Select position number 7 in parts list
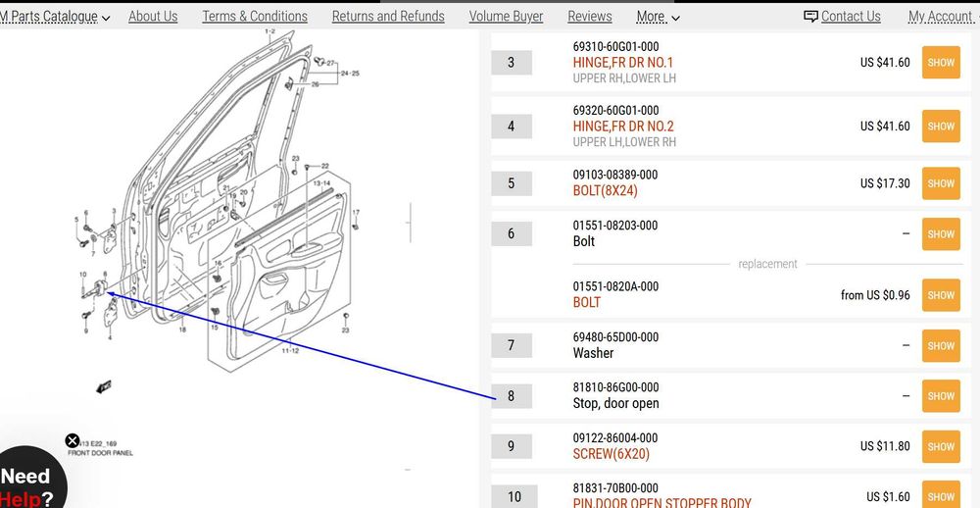Image resolution: width=980 pixels, height=508 pixels. (512, 346)
